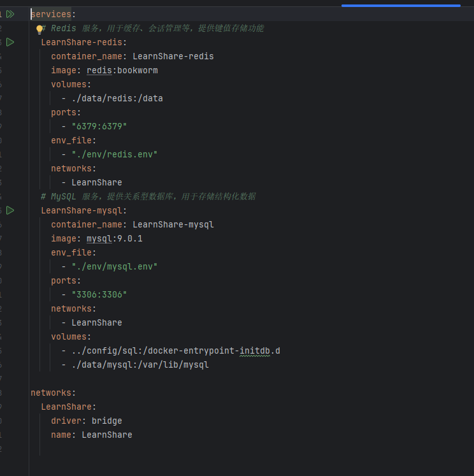Viewport: 474px width, 476px height.
Task: Run all services via double-arrow gutter icon
Action: pyautogui.click(x=10, y=14)
